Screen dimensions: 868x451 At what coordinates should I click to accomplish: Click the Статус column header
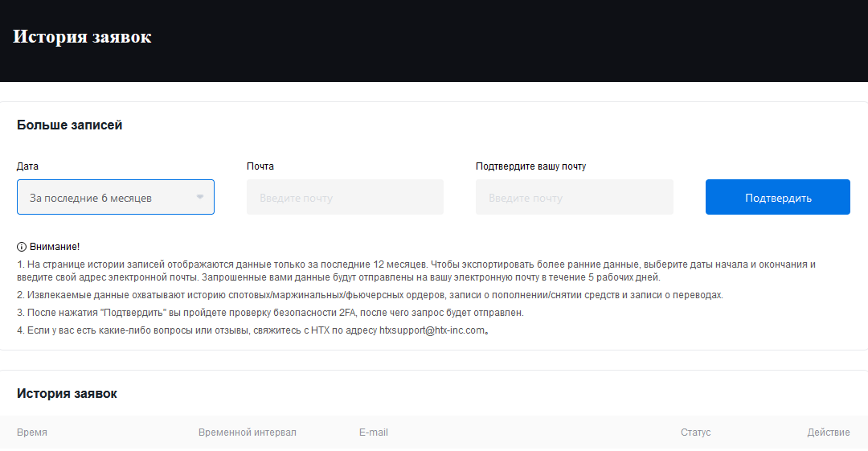pos(695,433)
